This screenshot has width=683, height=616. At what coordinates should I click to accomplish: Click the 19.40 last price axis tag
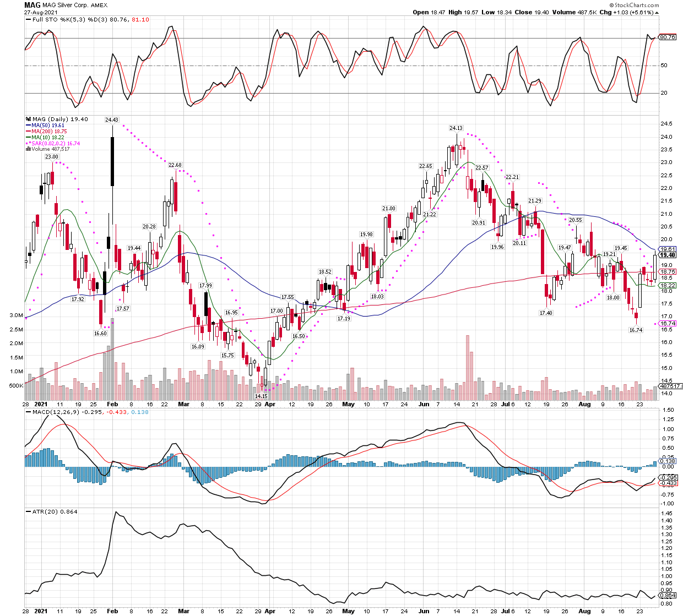pos(668,255)
